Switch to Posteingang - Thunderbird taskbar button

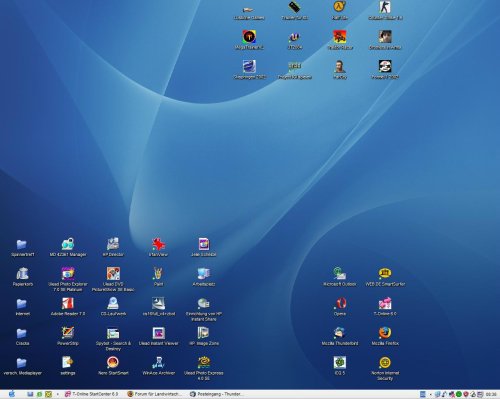click(217, 394)
